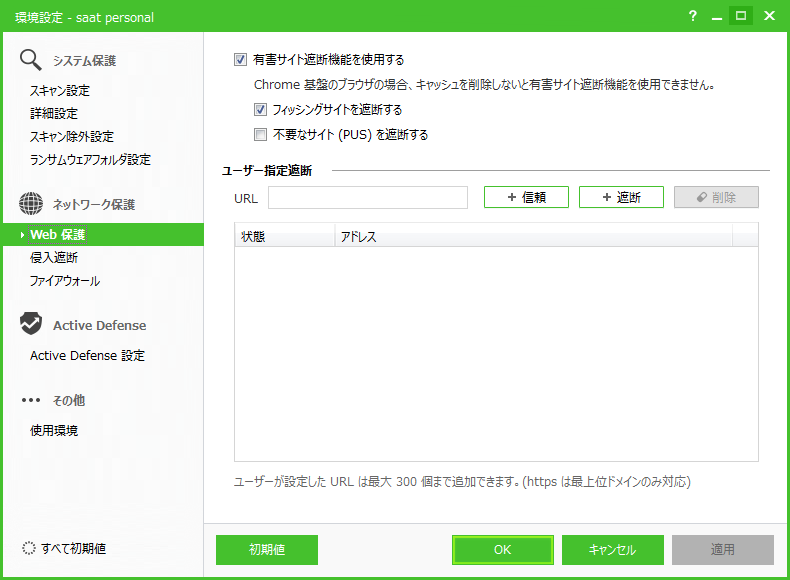
Task: Sort list by アドレス column header
Action: click(533, 237)
